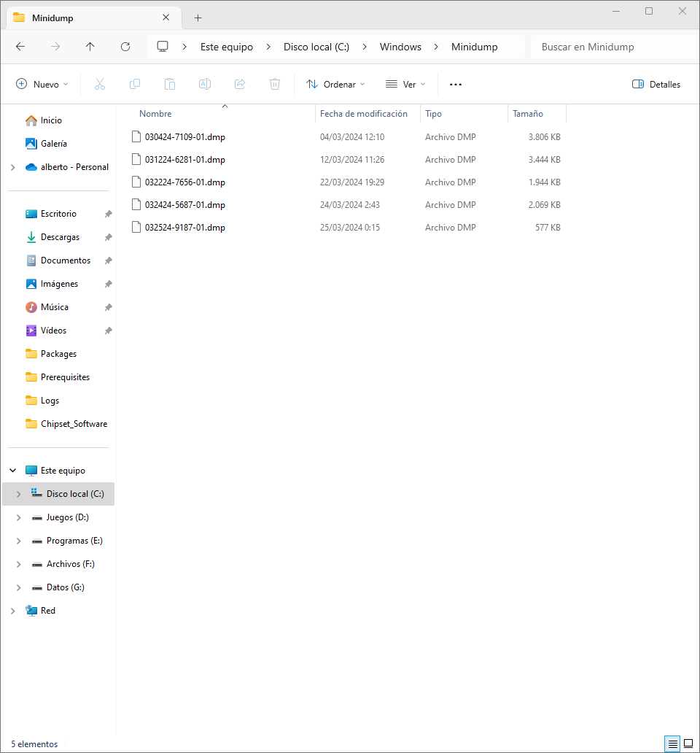Switch to details list view icon in status bar
This screenshot has width=700, height=753.
coord(672,744)
